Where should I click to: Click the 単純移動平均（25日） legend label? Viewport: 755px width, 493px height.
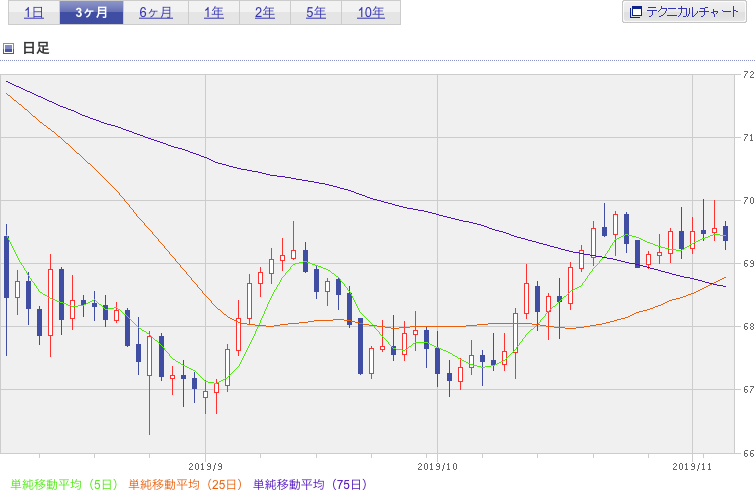[186, 484]
